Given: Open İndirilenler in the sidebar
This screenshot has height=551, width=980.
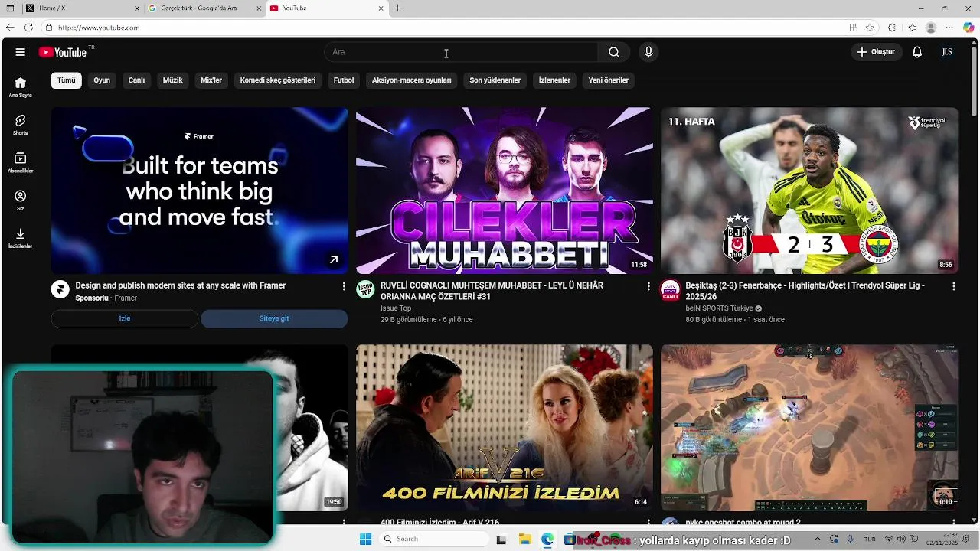Looking at the screenshot, I should [x=21, y=238].
